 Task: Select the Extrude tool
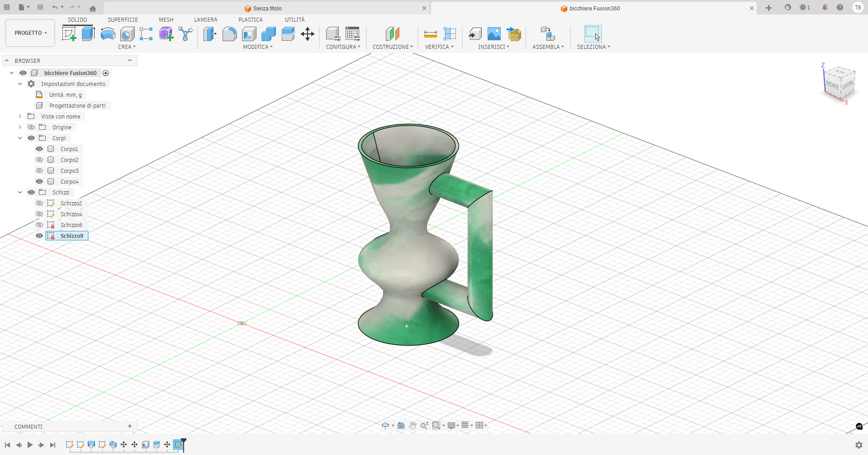click(x=87, y=34)
